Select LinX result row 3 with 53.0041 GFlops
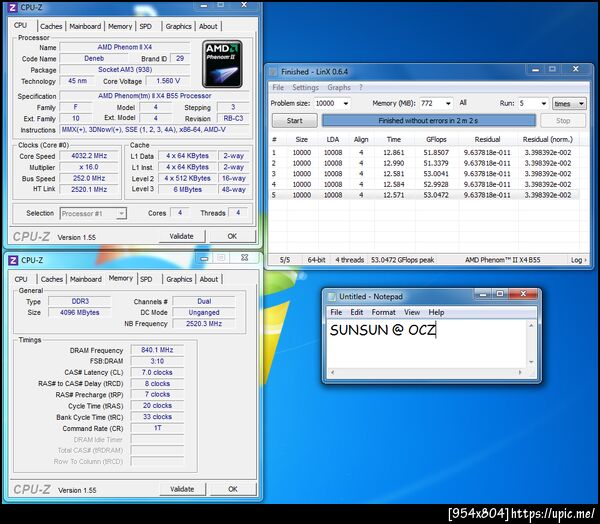The height and width of the screenshot is (524, 600). tap(424, 173)
